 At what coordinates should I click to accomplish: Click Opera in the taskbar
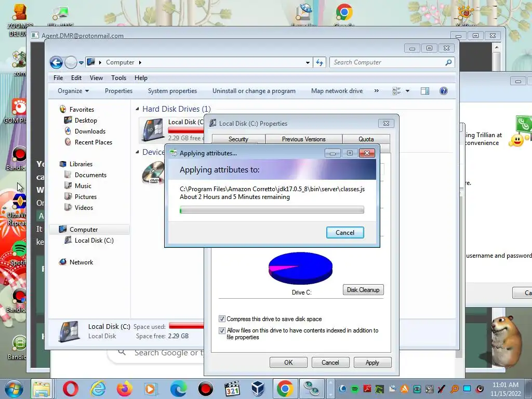click(x=71, y=389)
